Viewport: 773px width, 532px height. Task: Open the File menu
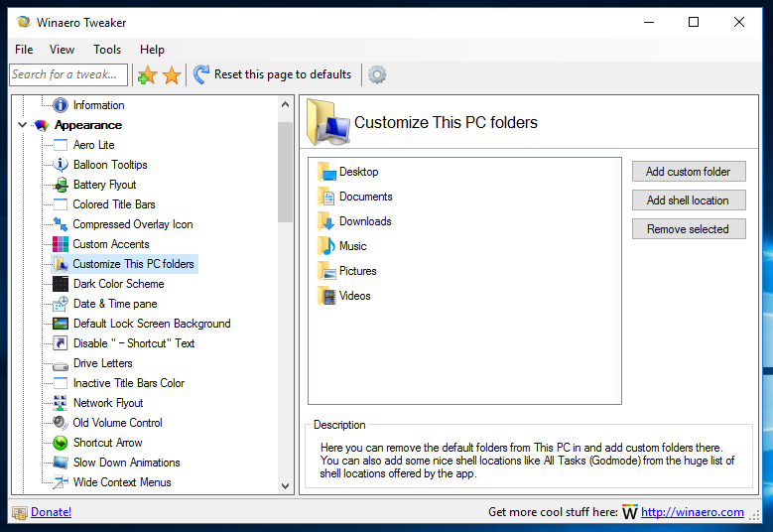tap(24, 50)
